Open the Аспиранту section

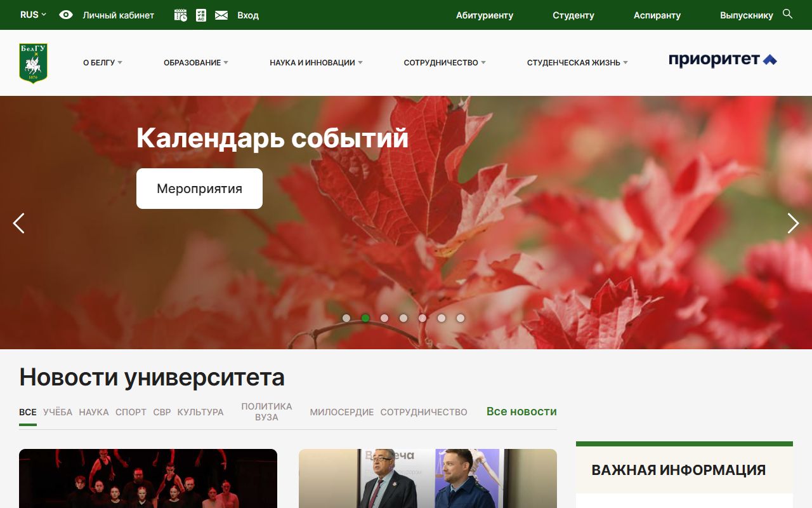657,15
